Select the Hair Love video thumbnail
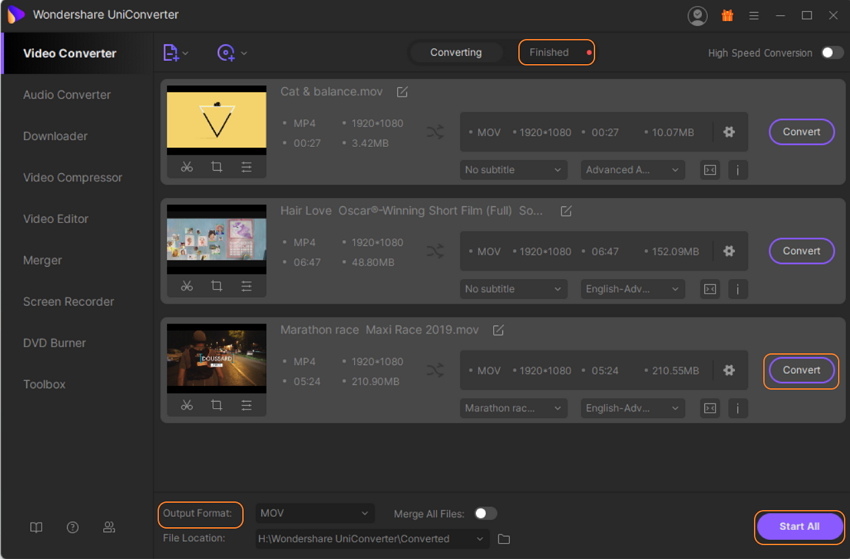This screenshot has width=850, height=559. tap(216, 240)
